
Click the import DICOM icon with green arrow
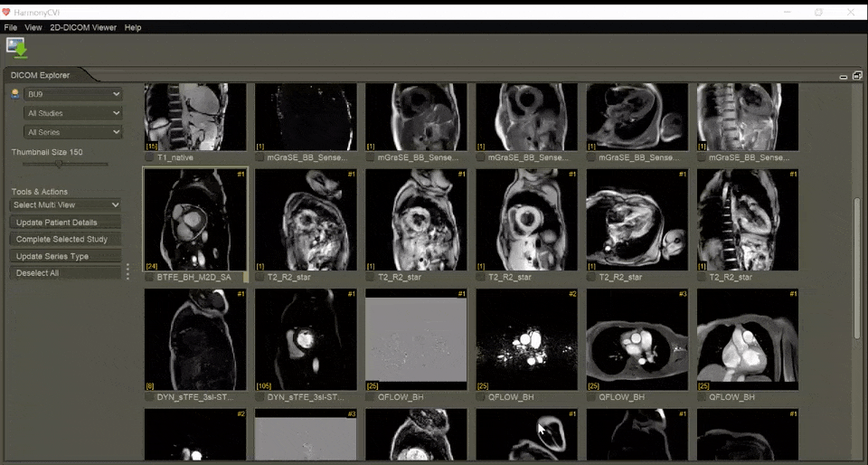click(16, 48)
